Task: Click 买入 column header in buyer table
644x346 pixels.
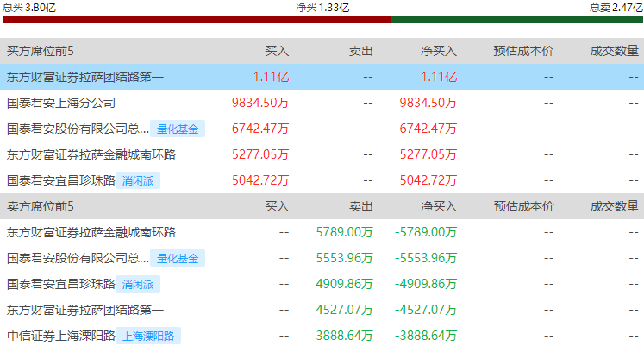Action: 277,51
